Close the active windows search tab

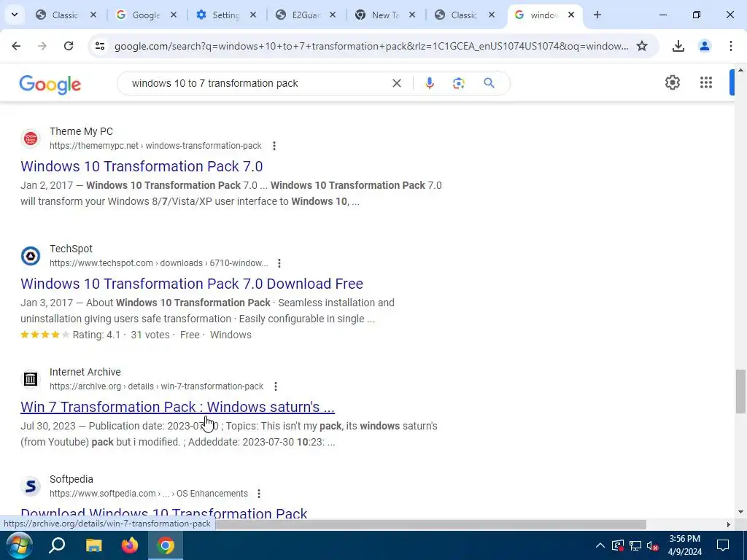point(571,15)
